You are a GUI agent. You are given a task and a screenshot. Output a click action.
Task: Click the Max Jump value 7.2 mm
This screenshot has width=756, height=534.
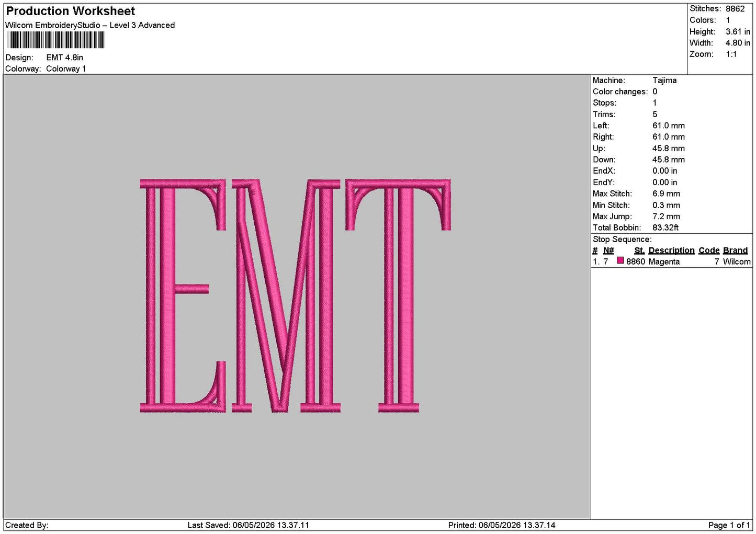pyautogui.click(x=666, y=217)
